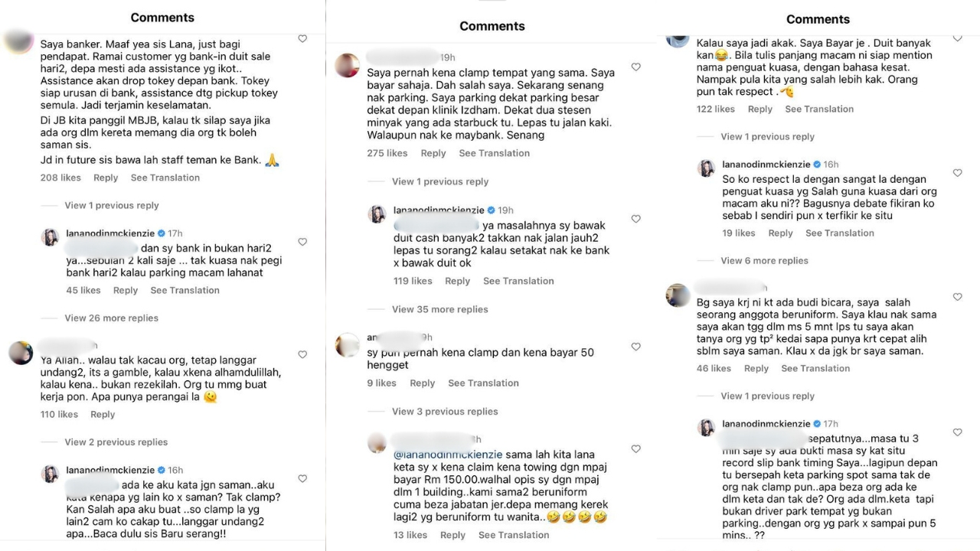Expand 'View 35 more replies'
Image resolution: width=980 pixels, height=551 pixels.
point(439,309)
